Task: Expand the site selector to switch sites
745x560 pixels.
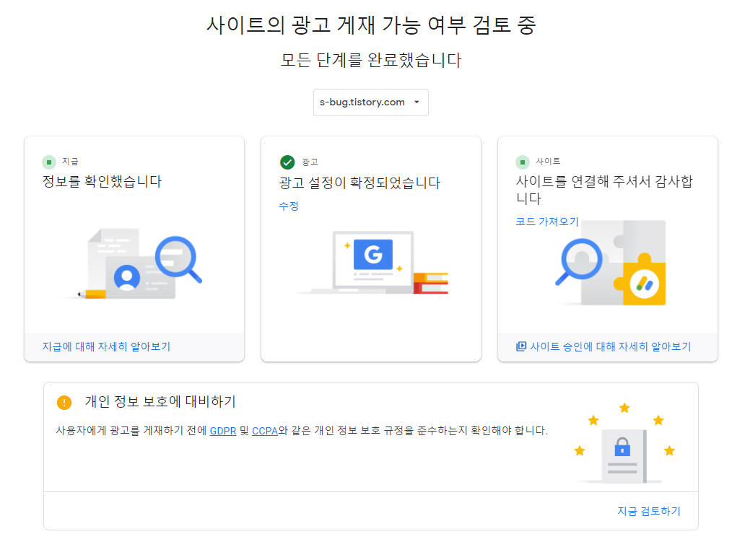Action: point(370,102)
